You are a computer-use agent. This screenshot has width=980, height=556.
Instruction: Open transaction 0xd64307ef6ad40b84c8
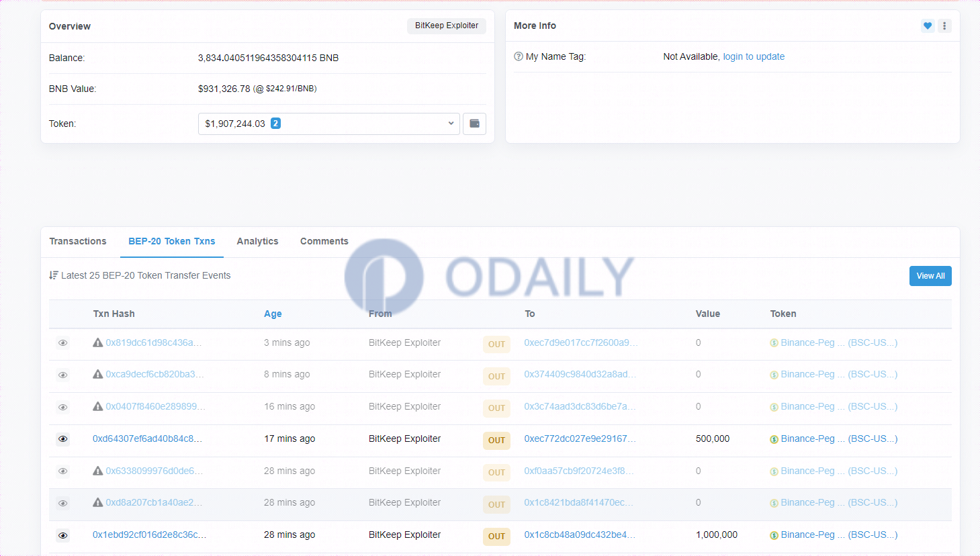147,438
